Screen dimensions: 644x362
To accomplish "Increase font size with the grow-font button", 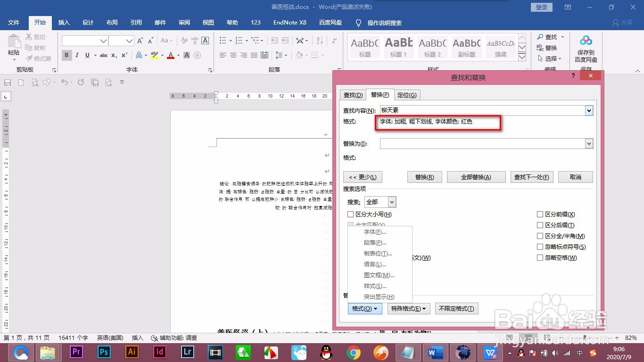I will 140,41.
